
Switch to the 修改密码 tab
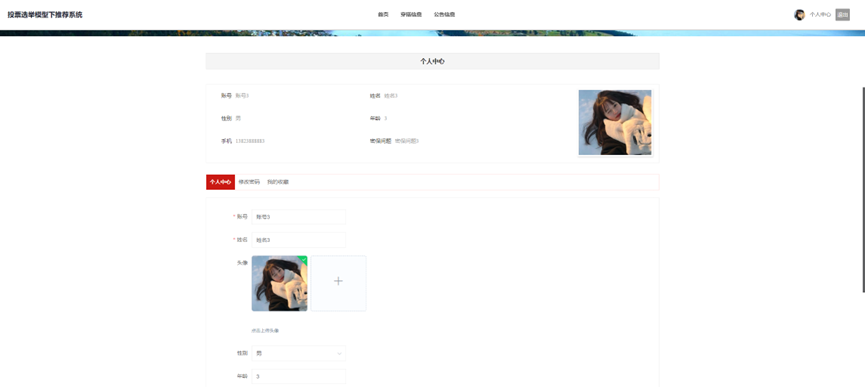click(x=249, y=182)
